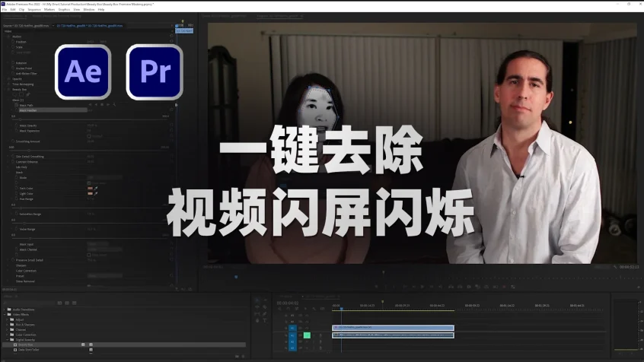644x362 pixels.
Task: Collapse the Digital Anarchy folder
Action: pyautogui.click(x=8, y=340)
